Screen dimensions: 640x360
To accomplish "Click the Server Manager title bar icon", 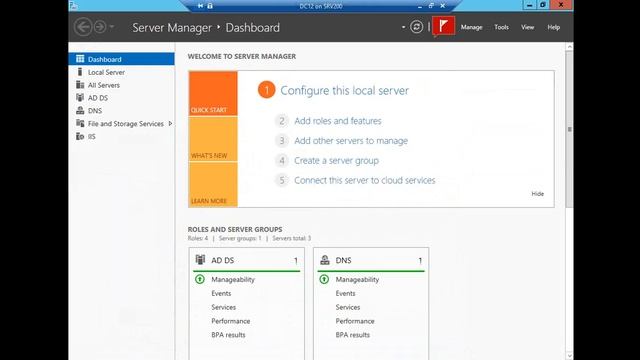I will point(73,5).
